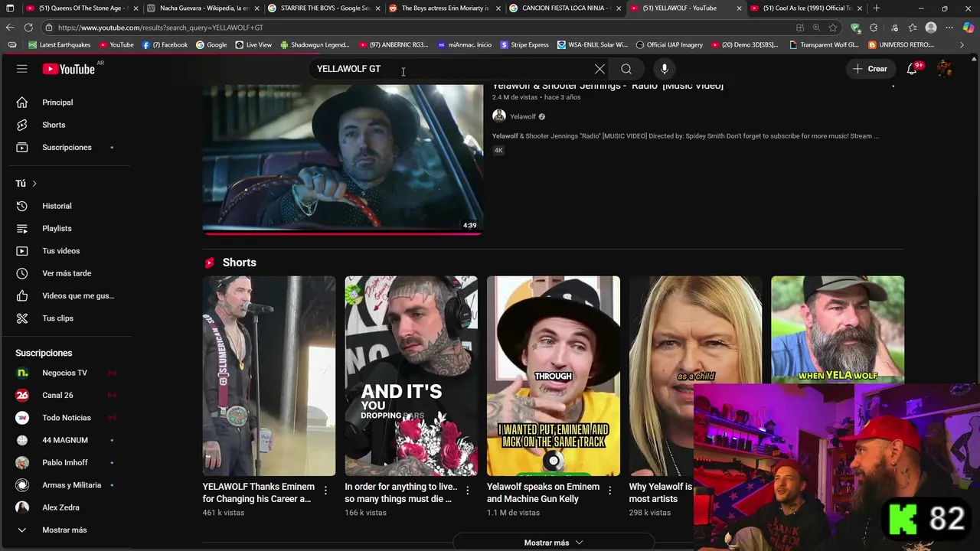Open Latest Earthquakes bookmark

click(60, 45)
